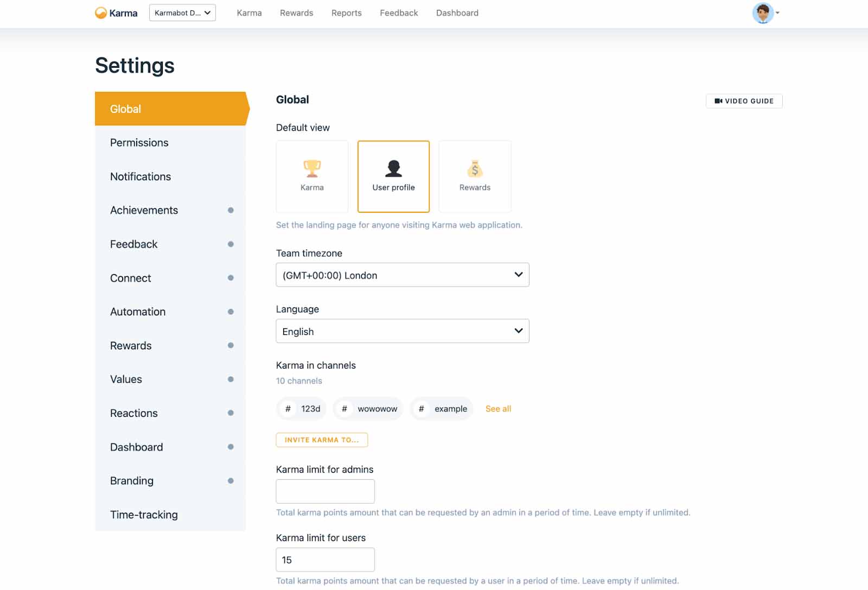Click the User profile silhouette icon
868x590 pixels.
point(393,168)
